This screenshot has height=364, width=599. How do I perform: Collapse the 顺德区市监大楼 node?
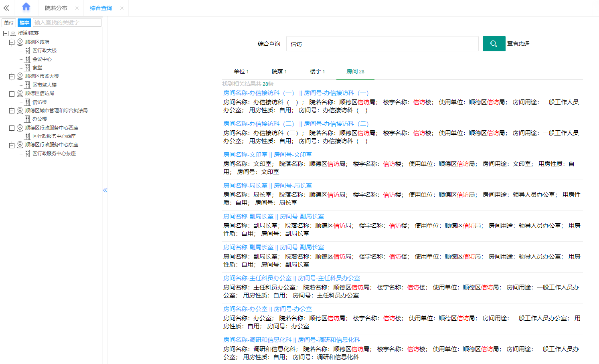pyautogui.click(x=12, y=76)
